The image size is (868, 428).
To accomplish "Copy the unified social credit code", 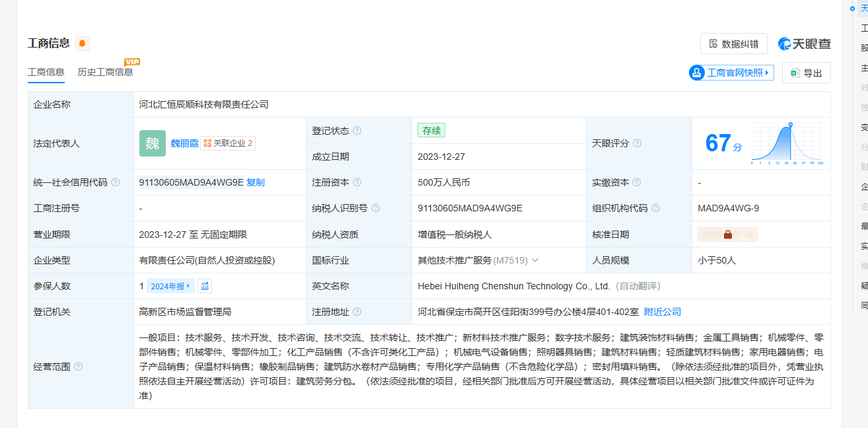I will [256, 182].
